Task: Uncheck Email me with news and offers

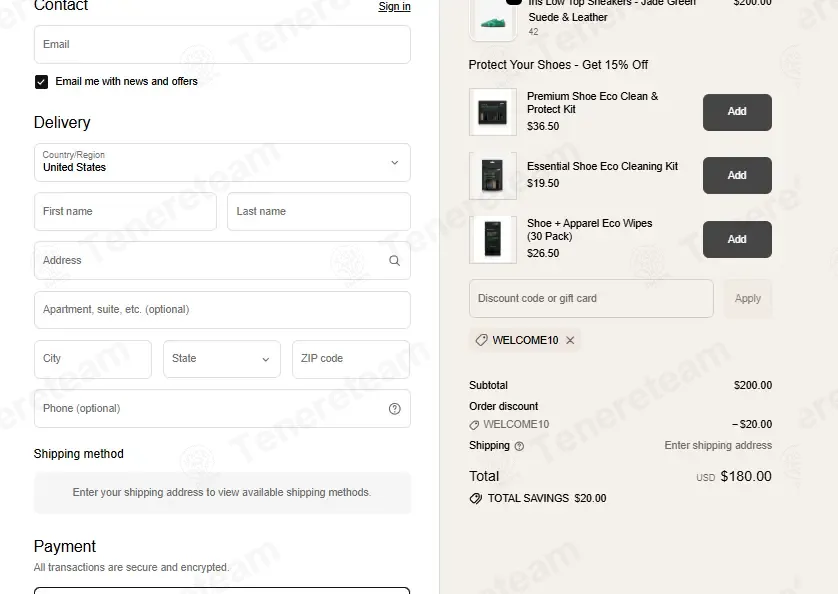Action: point(41,82)
